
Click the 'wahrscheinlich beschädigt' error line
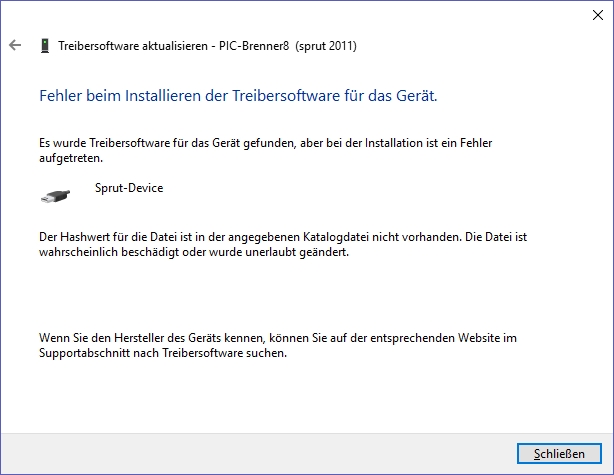coord(194,252)
